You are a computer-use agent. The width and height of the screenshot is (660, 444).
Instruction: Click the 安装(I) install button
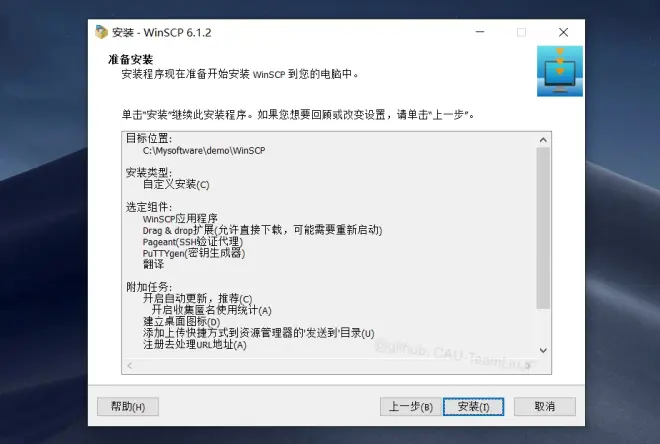point(473,407)
